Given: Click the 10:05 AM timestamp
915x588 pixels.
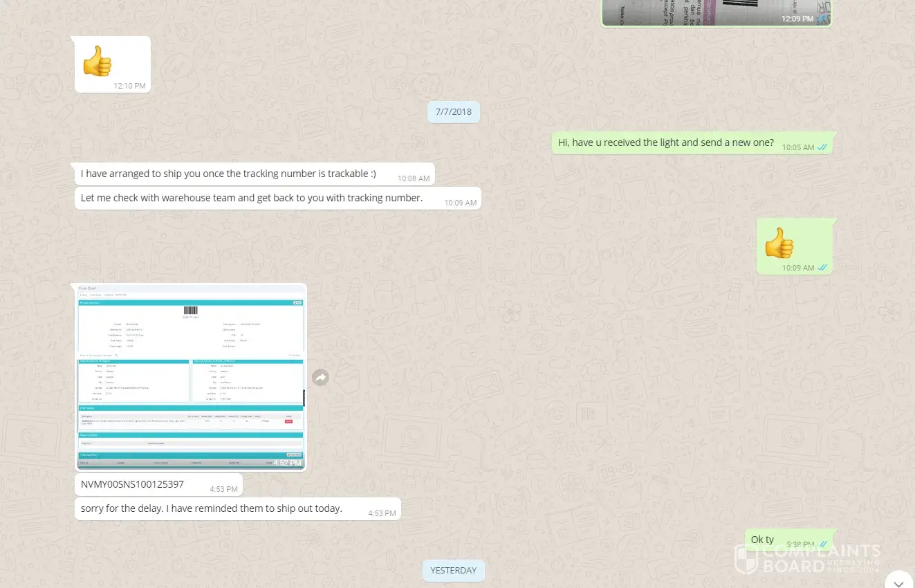Looking at the screenshot, I should tap(798, 147).
